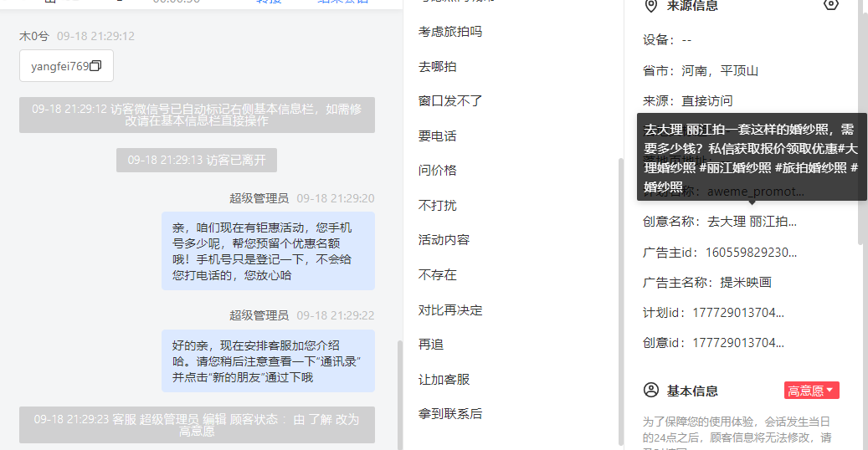The height and width of the screenshot is (450, 868).
Task: Click 超级管理员 sender label at 21:29:20
Action: pos(259,198)
